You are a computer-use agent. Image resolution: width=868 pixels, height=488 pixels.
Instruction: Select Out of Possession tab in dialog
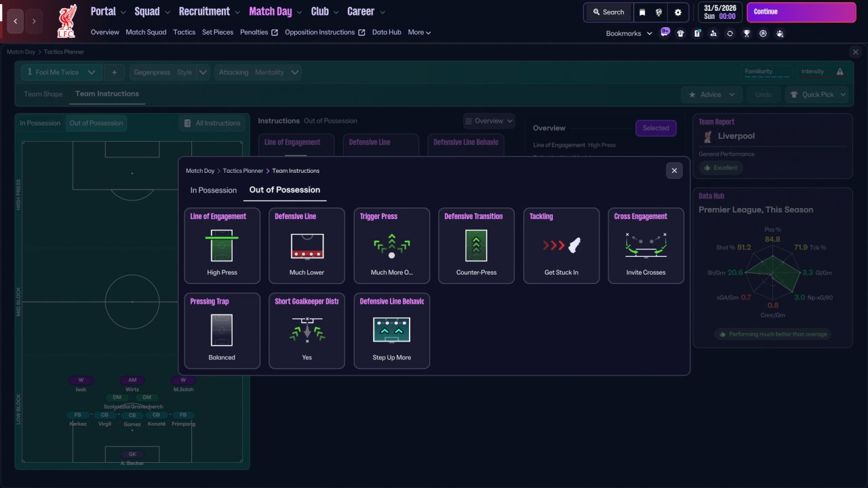pos(285,190)
